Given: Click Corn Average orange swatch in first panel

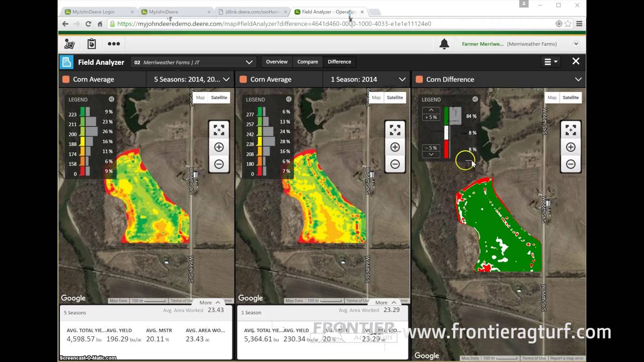Looking at the screenshot, I should (x=66, y=79).
